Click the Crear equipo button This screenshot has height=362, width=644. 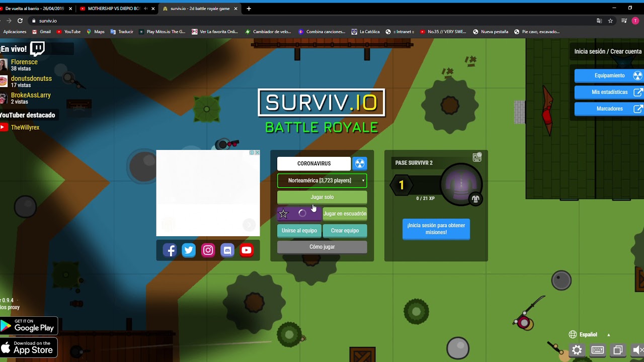coord(345,231)
